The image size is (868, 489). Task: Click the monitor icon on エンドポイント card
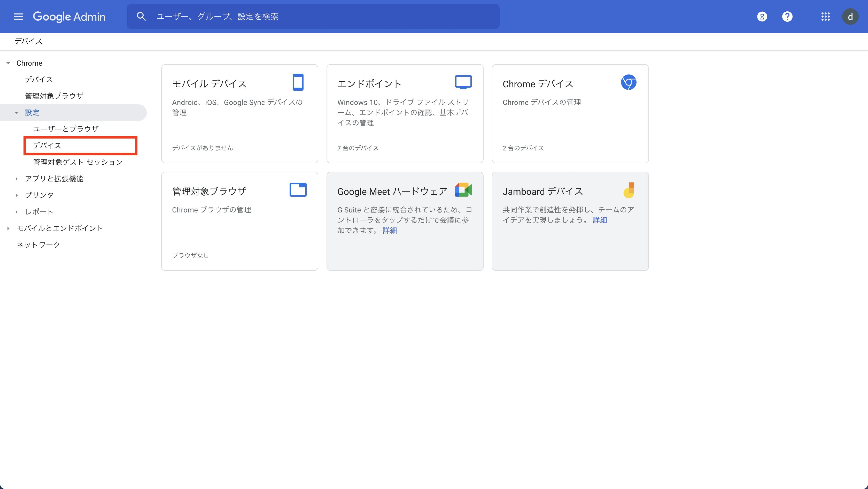point(463,82)
